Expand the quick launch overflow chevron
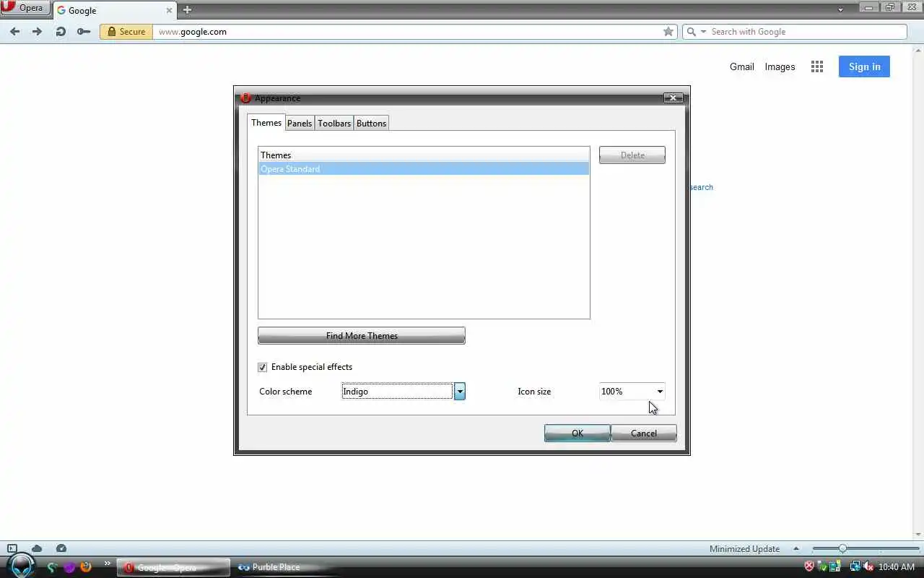 pyautogui.click(x=108, y=564)
